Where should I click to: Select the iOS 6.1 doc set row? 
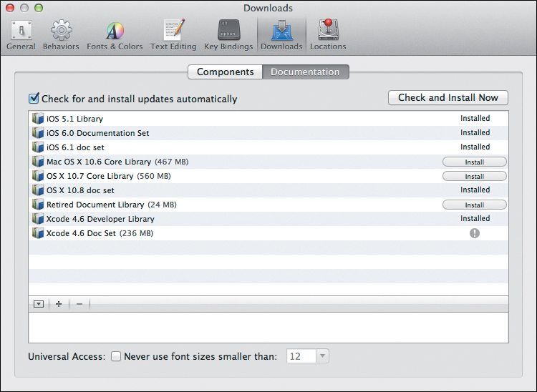coord(268,147)
